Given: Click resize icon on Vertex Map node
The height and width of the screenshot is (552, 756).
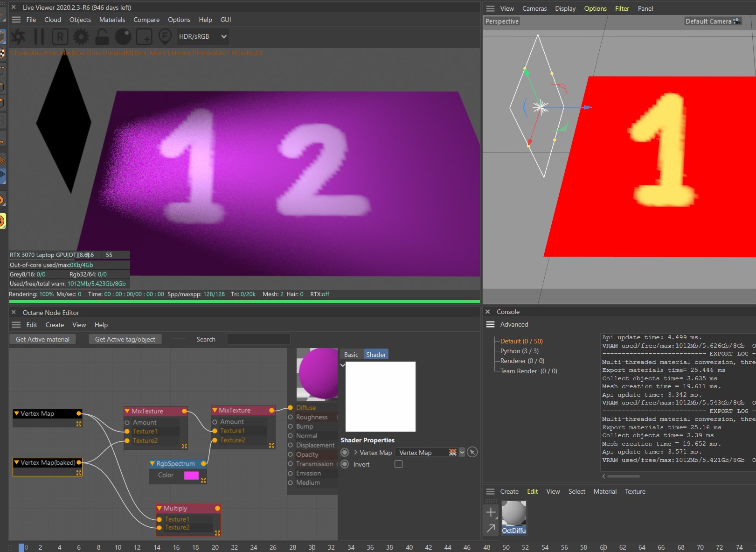Looking at the screenshot, I should pyautogui.click(x=79, y=424).
